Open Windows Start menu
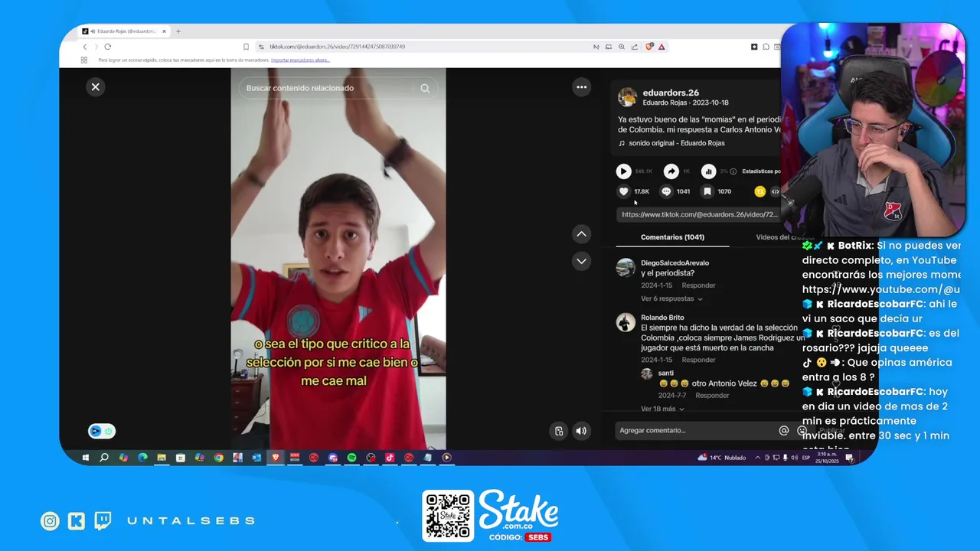Screen dimensions: 980x551 click(x=85, y=458)
